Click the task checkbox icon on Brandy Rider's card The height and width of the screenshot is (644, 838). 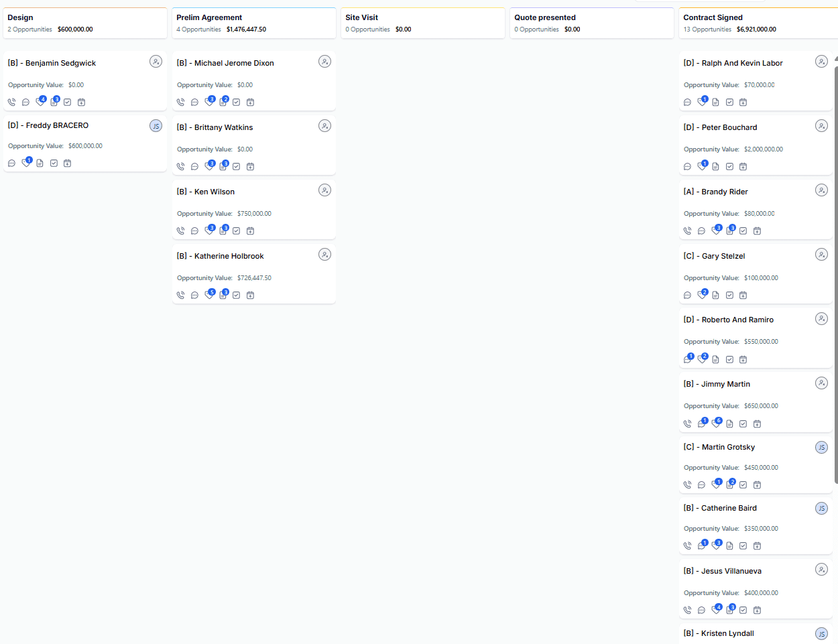[x=743, y=231]
